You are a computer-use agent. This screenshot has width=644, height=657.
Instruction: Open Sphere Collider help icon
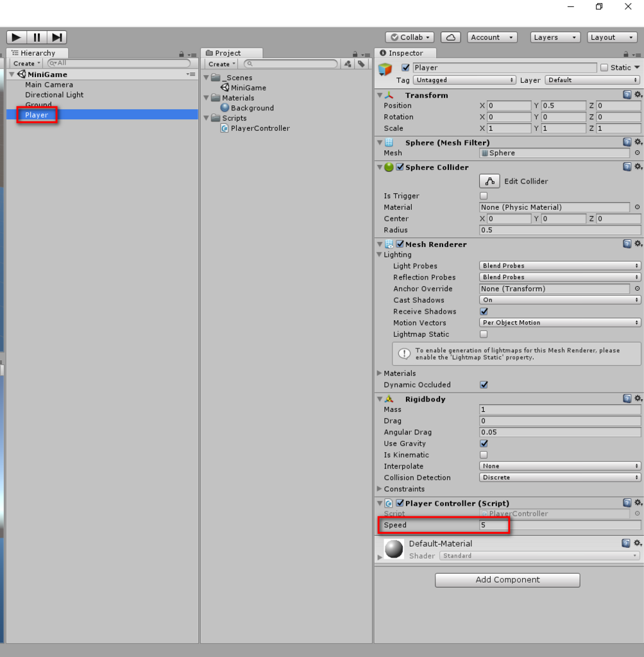pos(627,167)
